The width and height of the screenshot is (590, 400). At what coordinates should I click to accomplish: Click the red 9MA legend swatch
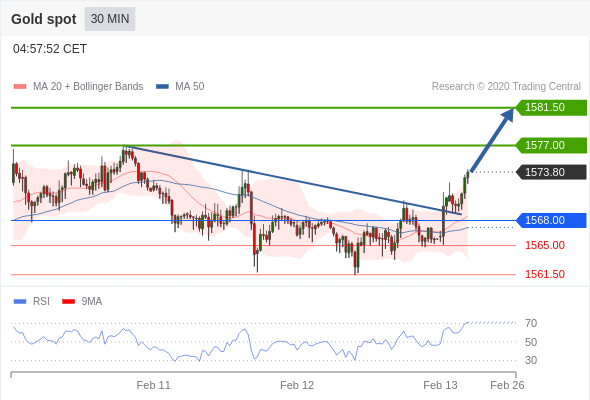coord(68,301)
